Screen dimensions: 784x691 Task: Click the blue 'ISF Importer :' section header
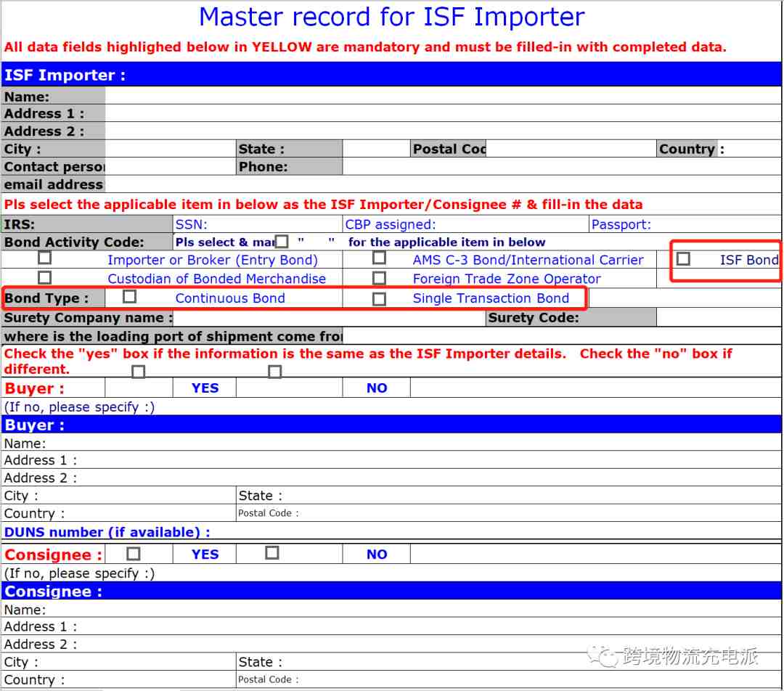click(391, 75)
